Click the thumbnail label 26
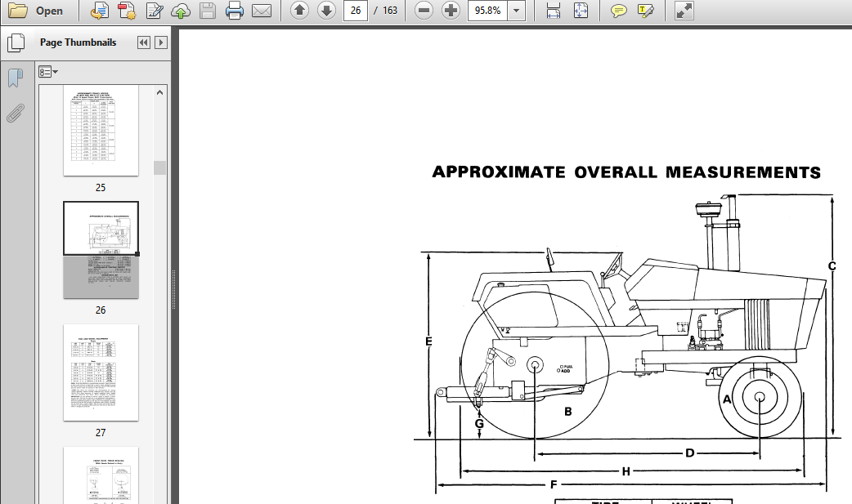 pyautogui.click(x=101, y=310)
